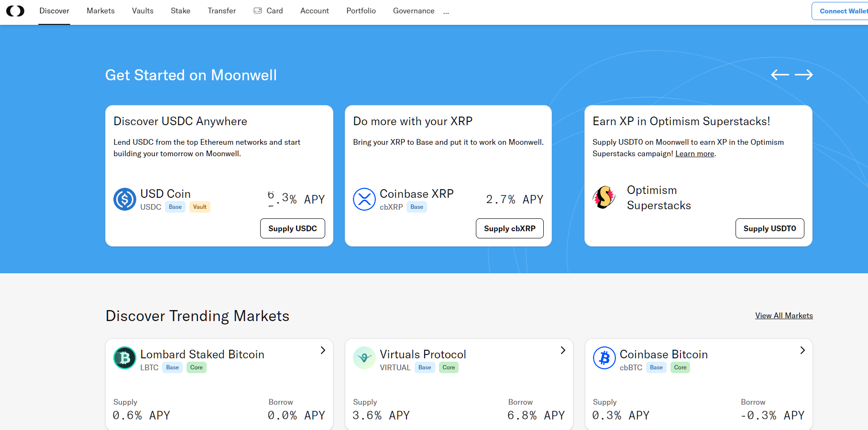The height and width of the screenshot is (430, 868).
Task: Expand Coinbase Bitcoin market chevron
Action: click(802, 350)
